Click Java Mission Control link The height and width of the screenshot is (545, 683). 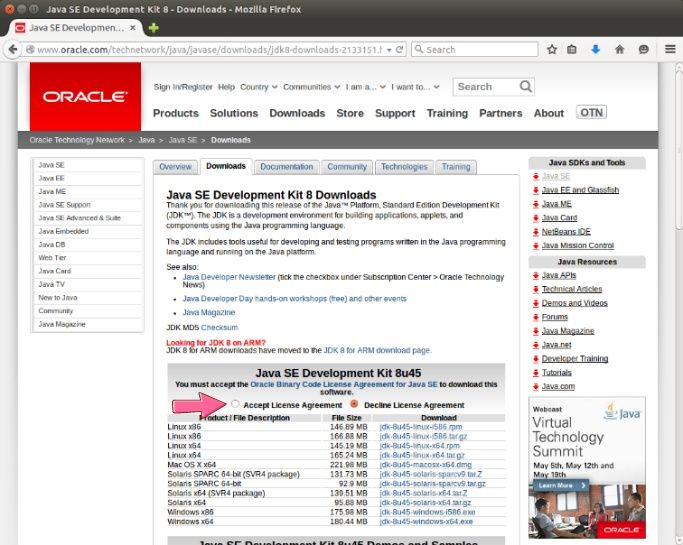(578, 246)
